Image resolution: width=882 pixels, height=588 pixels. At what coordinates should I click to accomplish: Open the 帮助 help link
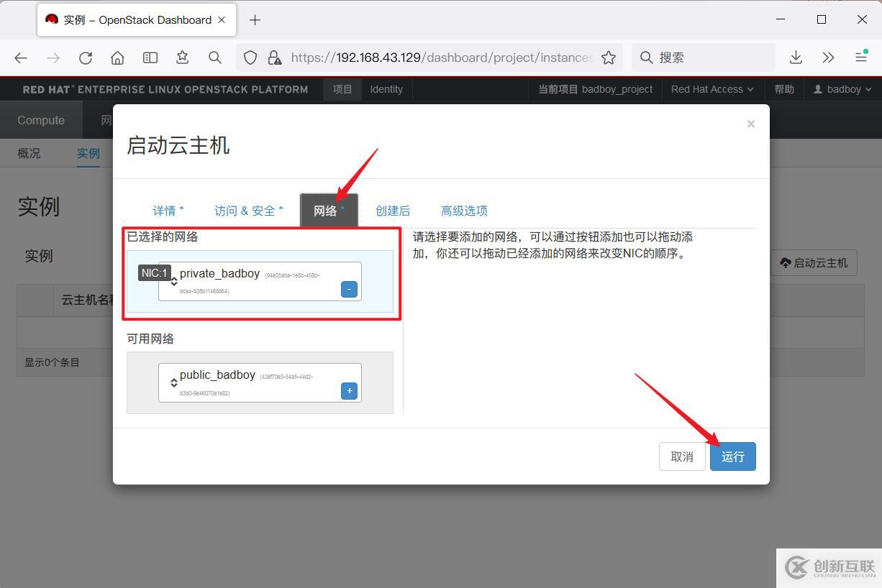tap(784, 89)
